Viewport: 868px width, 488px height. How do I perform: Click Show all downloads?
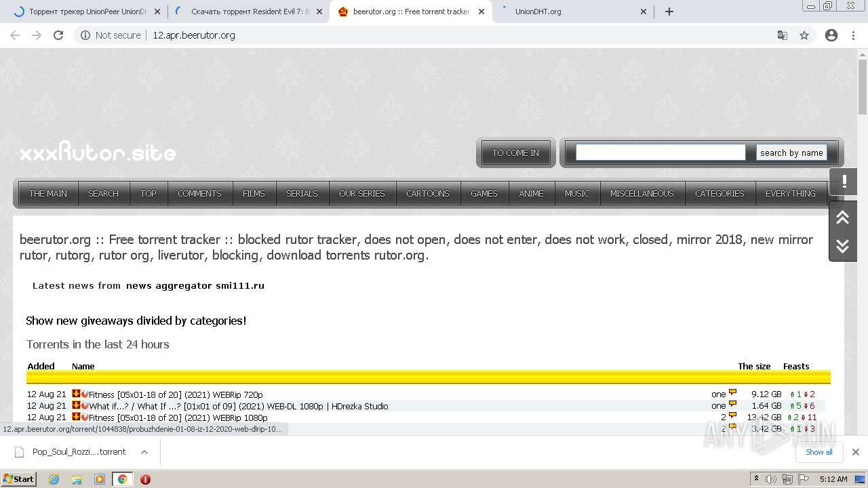pyautogui.click(x=819, y=452)
